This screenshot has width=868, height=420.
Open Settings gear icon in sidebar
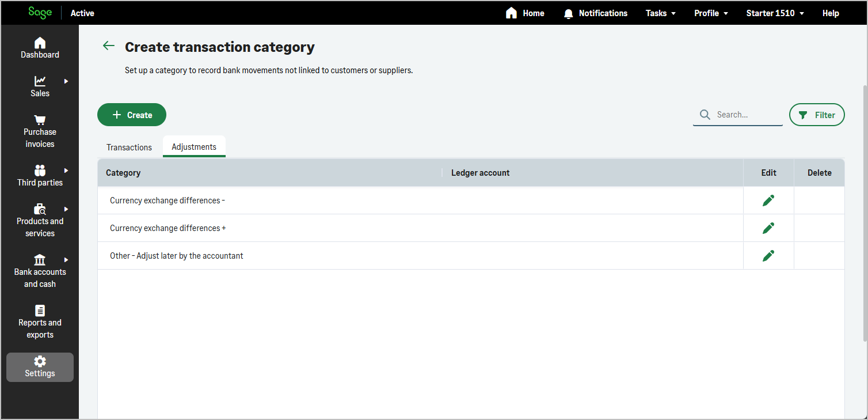point(40,361)
